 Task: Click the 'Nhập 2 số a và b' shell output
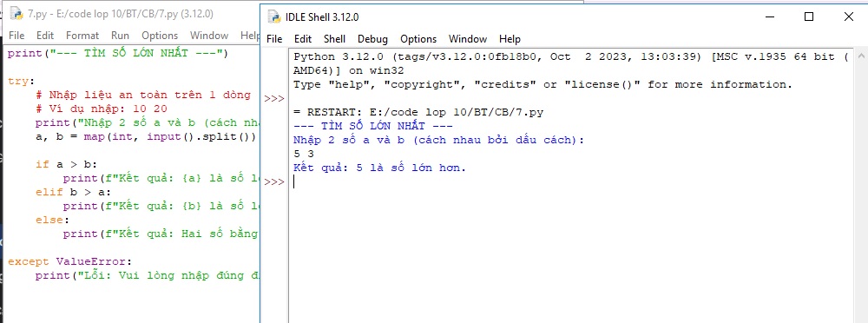pyautogui.click(x=439, y=140)
